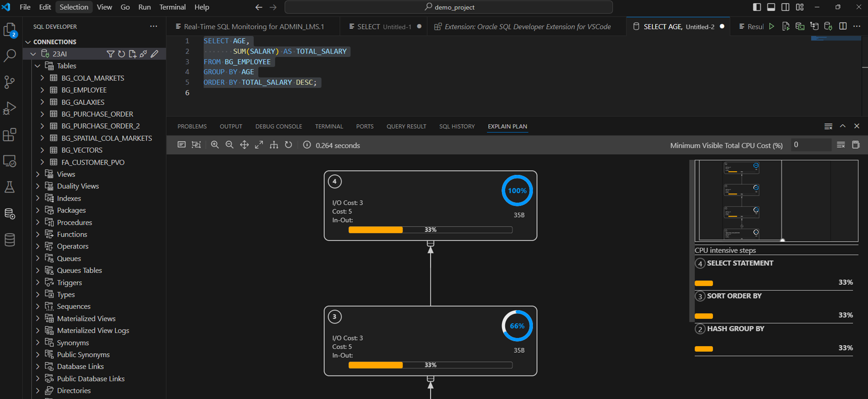Click zoom in on explain plan toolbar
Screen dimensions: 868x399
click(215, 145)
